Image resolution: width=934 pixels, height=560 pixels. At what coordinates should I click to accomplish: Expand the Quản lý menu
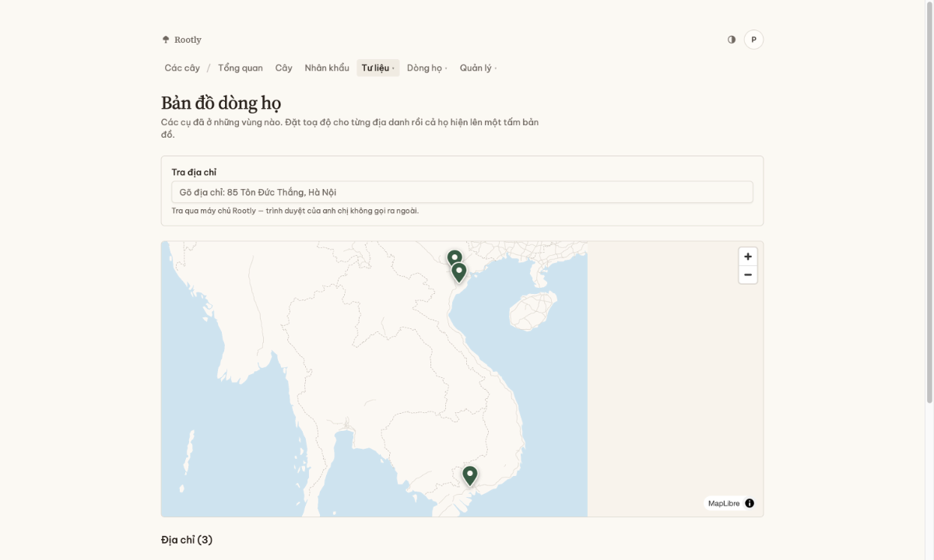(478, 68)
